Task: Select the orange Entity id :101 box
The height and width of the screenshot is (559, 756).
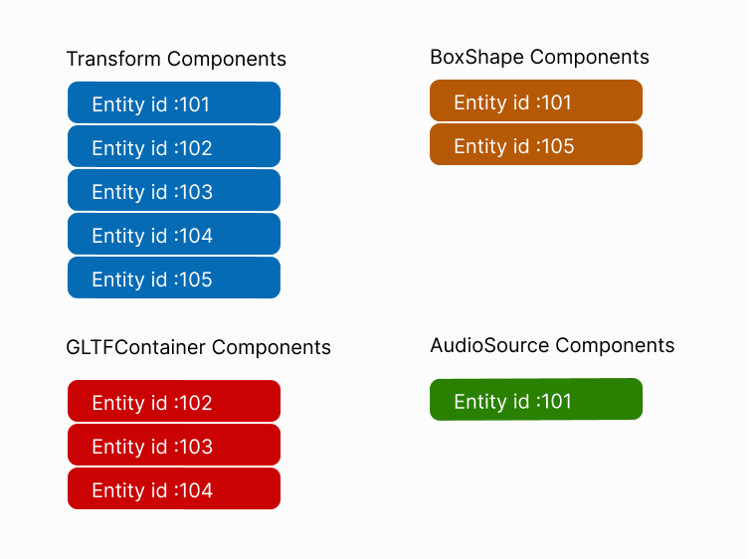Action: (536, 101)
